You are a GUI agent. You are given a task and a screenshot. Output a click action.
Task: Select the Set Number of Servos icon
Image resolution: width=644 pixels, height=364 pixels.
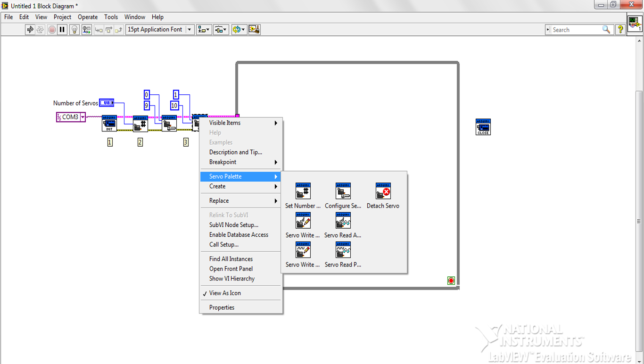[x=302, y=191]
